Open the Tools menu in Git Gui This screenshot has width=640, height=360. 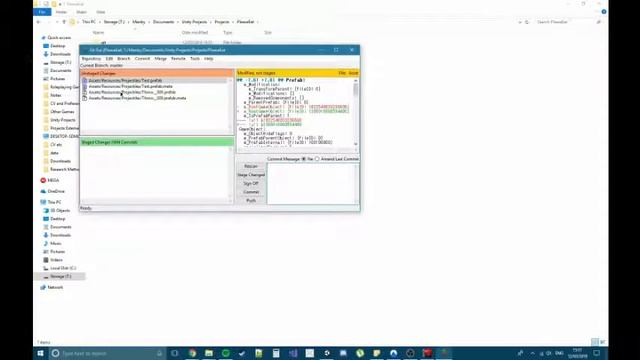pos(195,59)
